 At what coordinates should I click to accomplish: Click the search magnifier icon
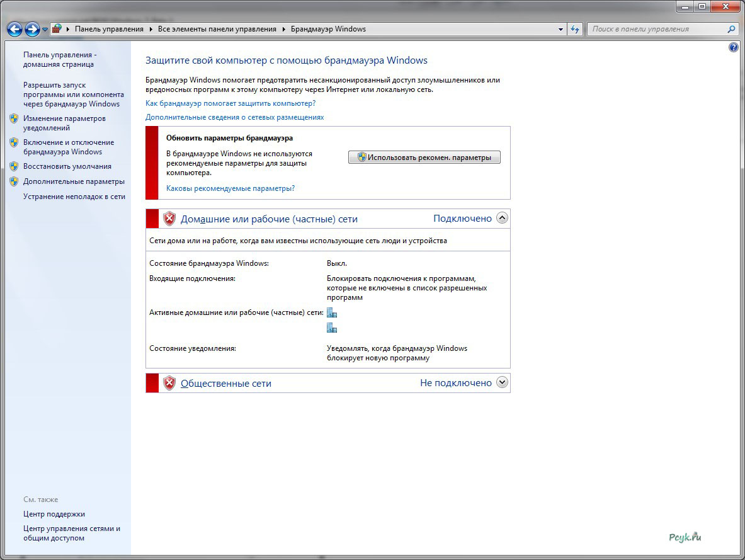click(x=731, y=29)
